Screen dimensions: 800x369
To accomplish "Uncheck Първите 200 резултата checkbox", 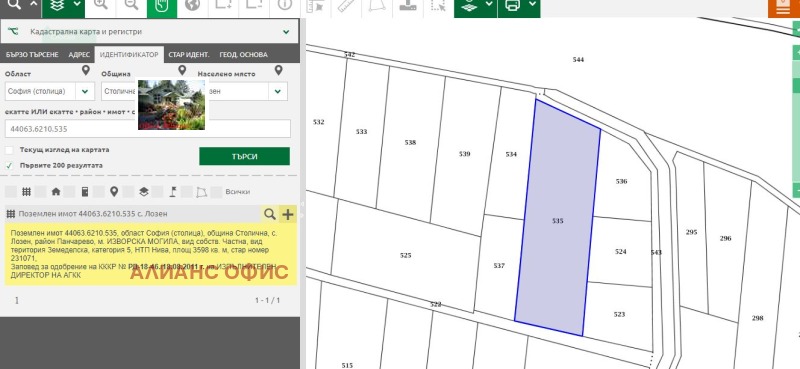I will pyautogui.click(x=9, y=165).
